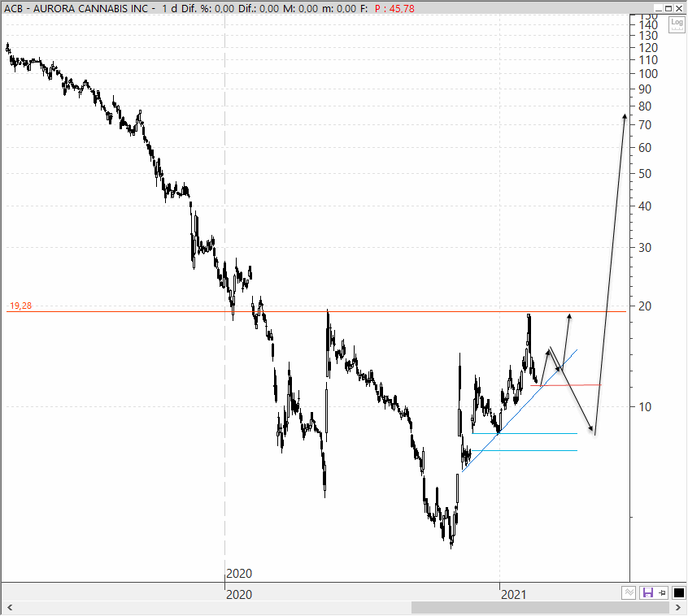Click the 70 price axis label
Image resolution: width=688 pixels, height=616 pixels.
645,125
